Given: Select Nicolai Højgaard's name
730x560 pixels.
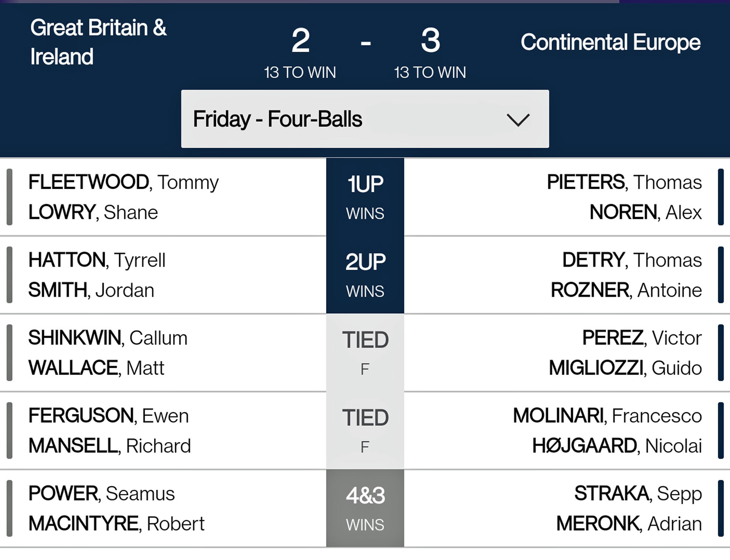Looking at the screenshot, I should click(617, 446).
